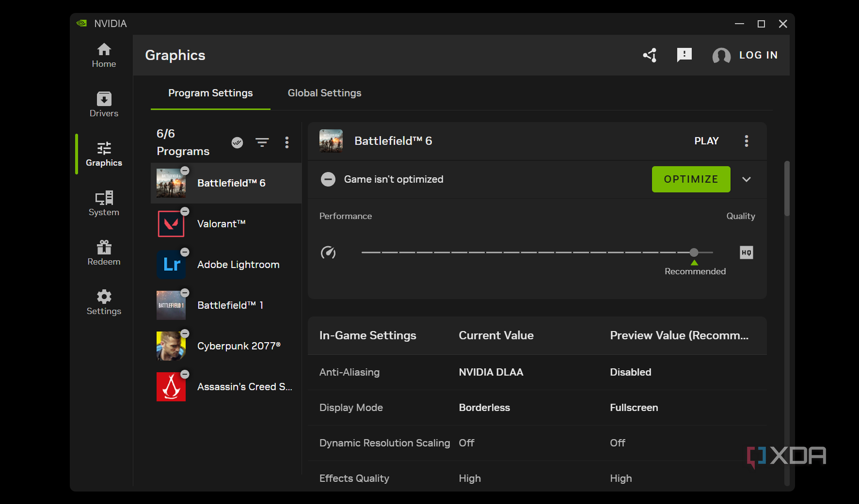Open the Home section in sidebar

tap(104, 56)
